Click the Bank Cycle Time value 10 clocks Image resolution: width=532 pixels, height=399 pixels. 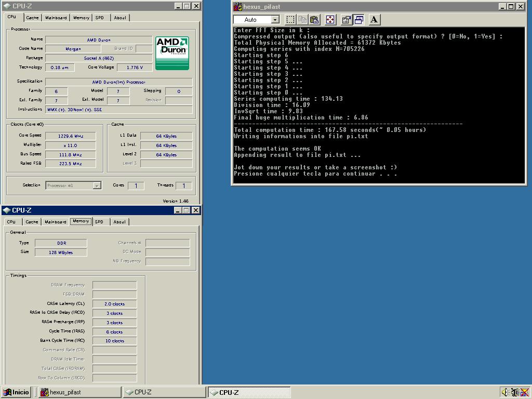[x=115, y=341]
